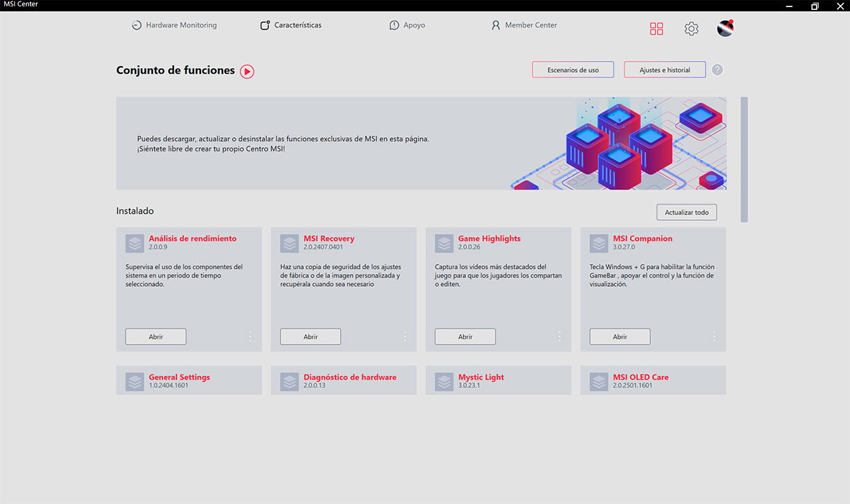850x504 pixels.
Task: Show more options for MSI Companion
Action: pyautogui.click(x=714, y=337)
